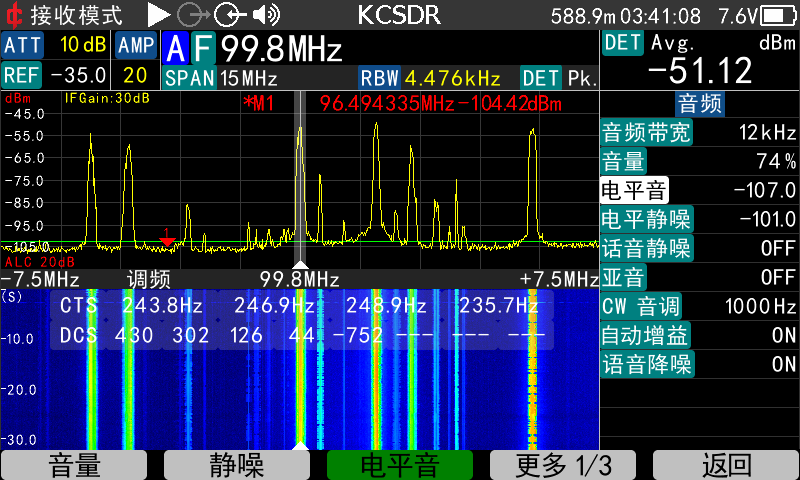The height and width of the screenshot is (480, 800).
Task: Click the play icon in top bar
Action: tap(159, 15)
